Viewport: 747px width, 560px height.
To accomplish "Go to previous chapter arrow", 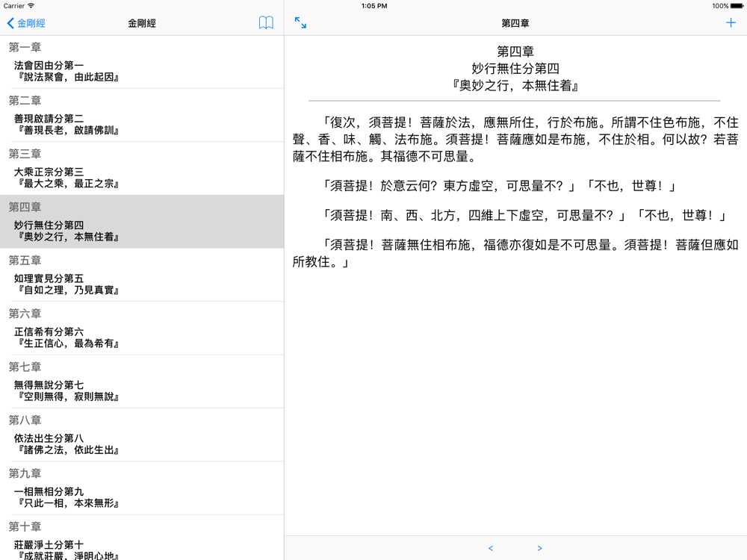I will coord(491,548).
